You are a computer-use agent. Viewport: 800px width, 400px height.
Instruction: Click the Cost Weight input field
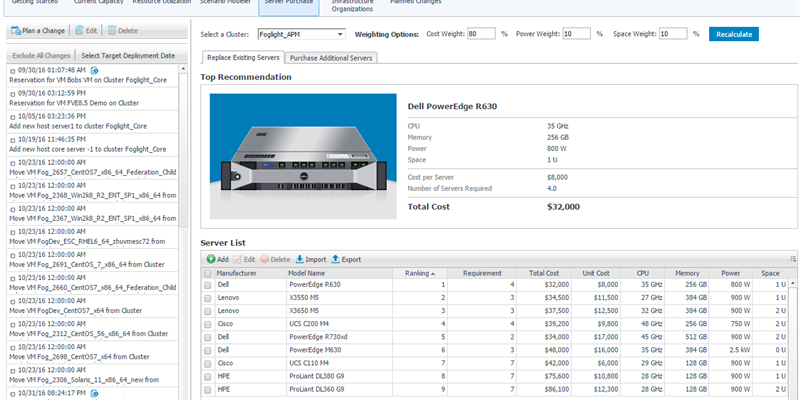click(x=481, y=34)
